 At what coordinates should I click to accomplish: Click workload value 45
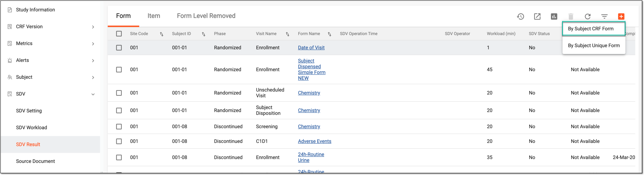[x=490, y=70]
